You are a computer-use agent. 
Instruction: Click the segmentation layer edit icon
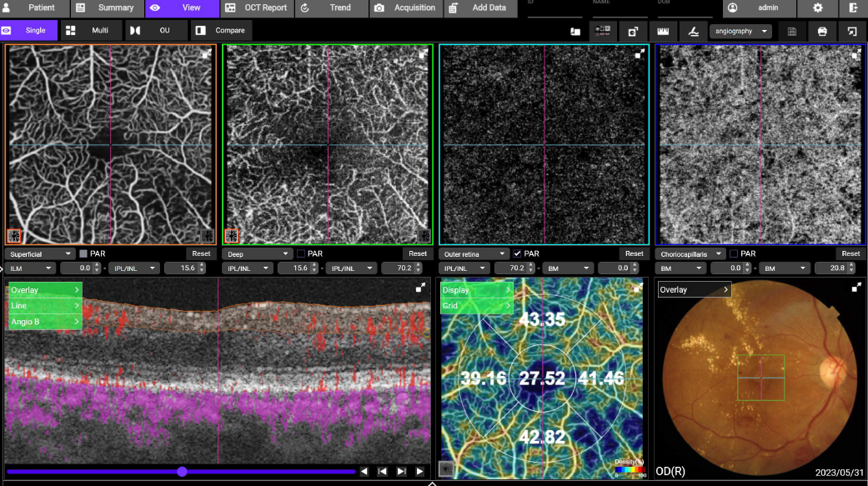pyautogui.click(x=694, y=31)
